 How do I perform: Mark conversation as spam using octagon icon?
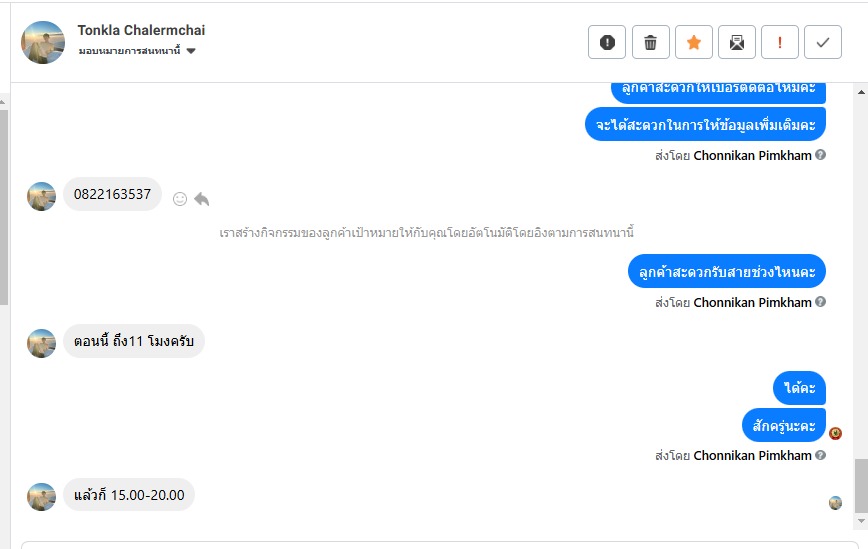(607, 42)
